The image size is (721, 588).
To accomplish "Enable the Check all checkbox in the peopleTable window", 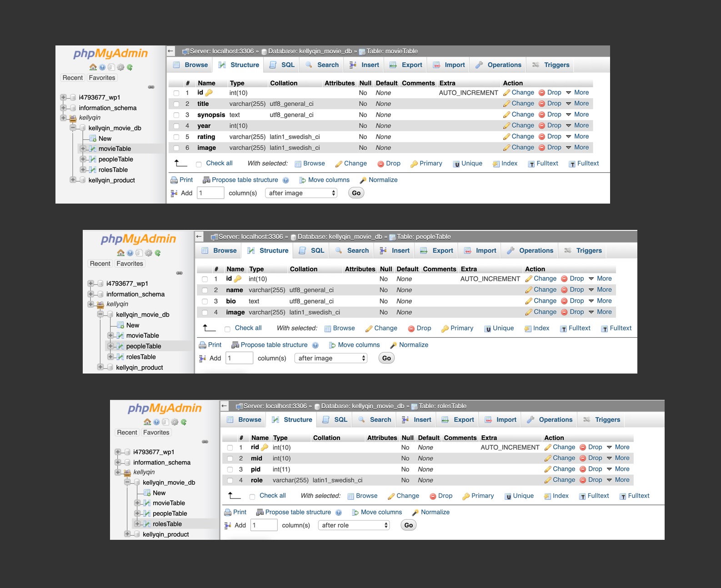I will point(227,329).
